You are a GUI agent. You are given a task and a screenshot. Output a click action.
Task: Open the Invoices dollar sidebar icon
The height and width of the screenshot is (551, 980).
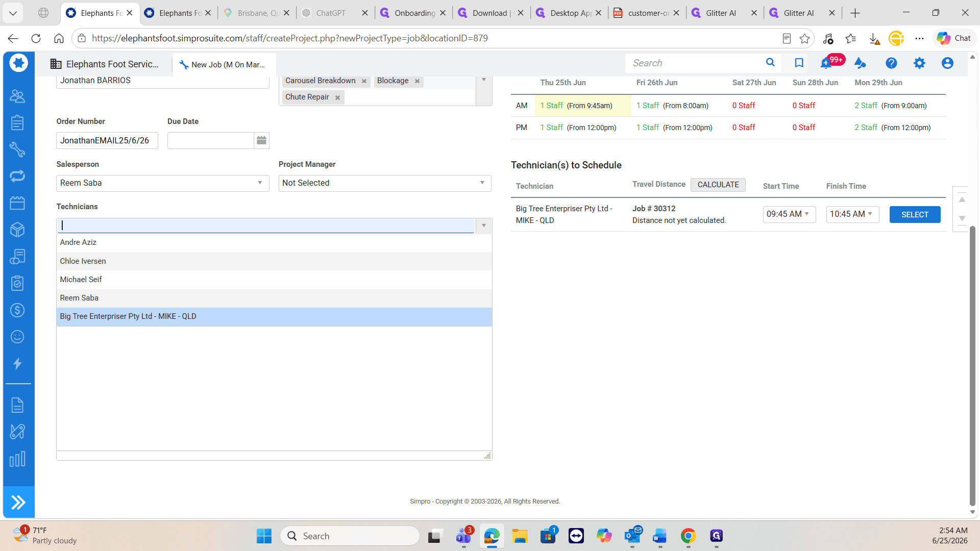tap(17, 310)
